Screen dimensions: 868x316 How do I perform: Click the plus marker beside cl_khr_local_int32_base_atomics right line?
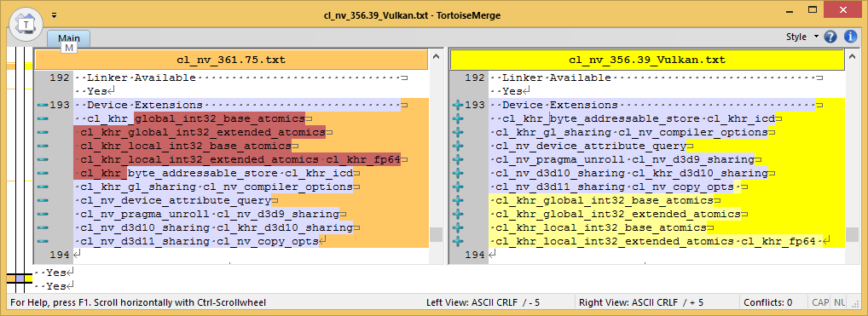458,228
